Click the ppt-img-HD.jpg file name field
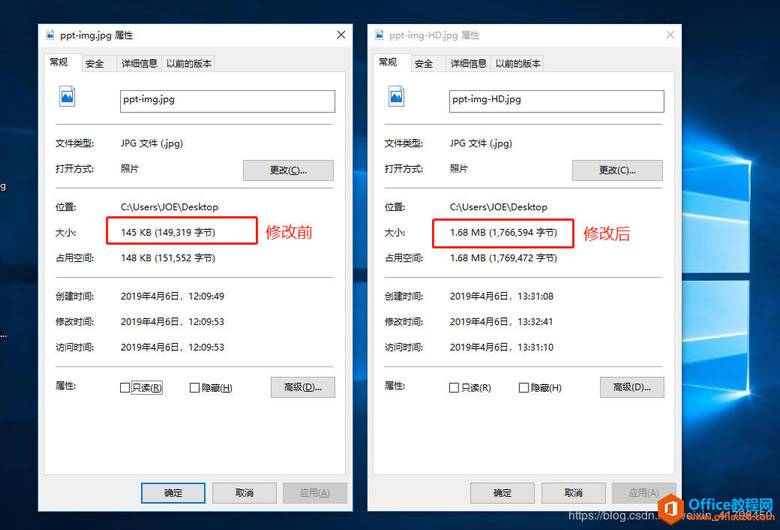 click(557, 101)
